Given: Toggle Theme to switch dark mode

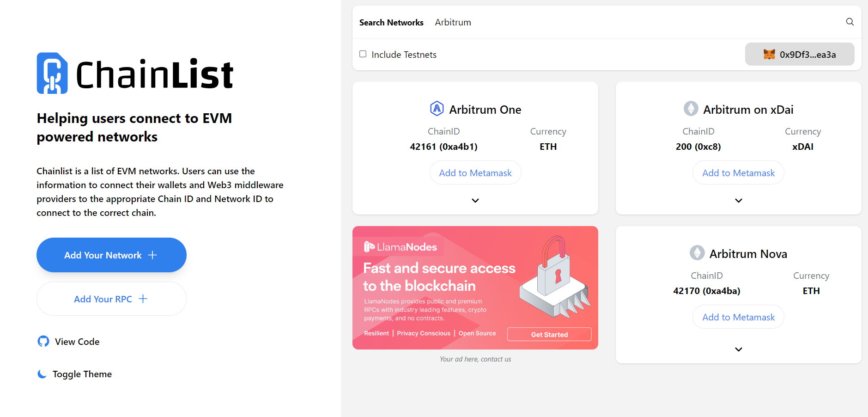Looking at the screenshot, I should [82, 374].
